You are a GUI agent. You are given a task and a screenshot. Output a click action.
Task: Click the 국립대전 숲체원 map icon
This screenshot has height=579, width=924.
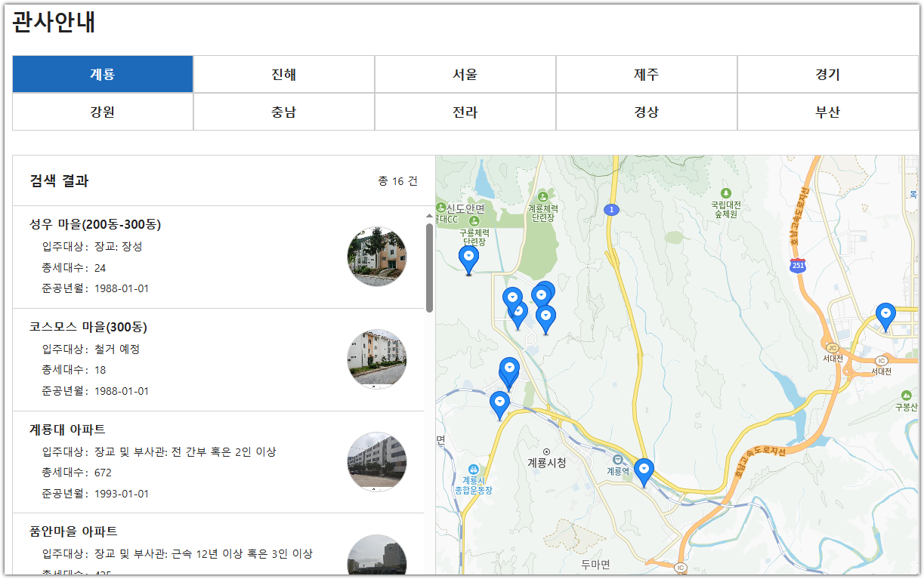click(726, 193)
